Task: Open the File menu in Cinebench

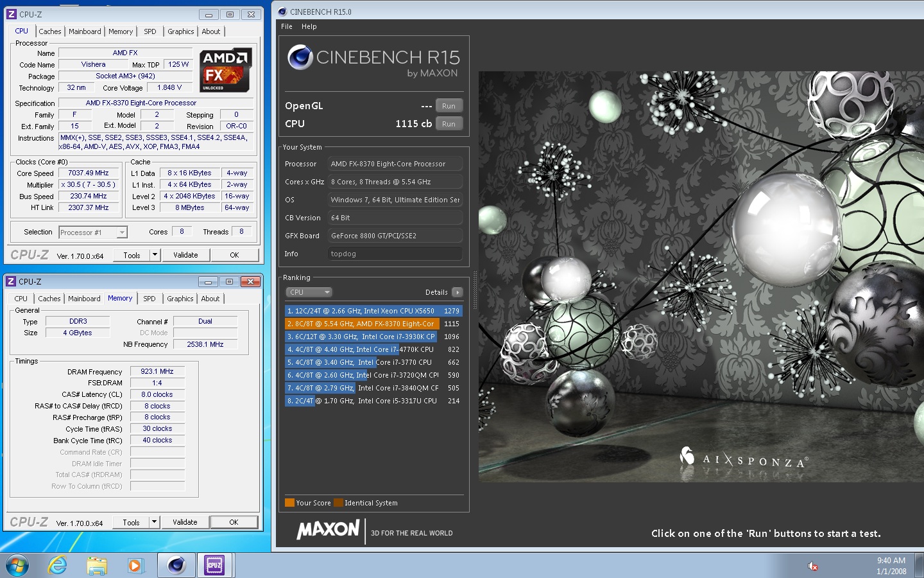Action: point(287,26)
